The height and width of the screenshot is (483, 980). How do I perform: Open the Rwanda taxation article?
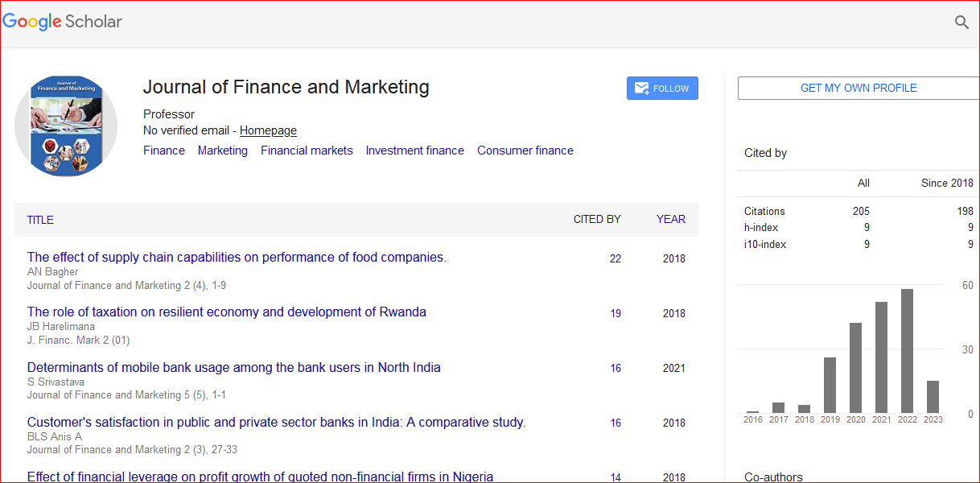tap(226, 312)
